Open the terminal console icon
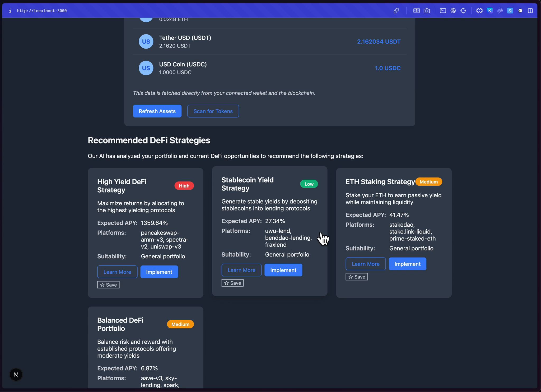 coord(443,11)
